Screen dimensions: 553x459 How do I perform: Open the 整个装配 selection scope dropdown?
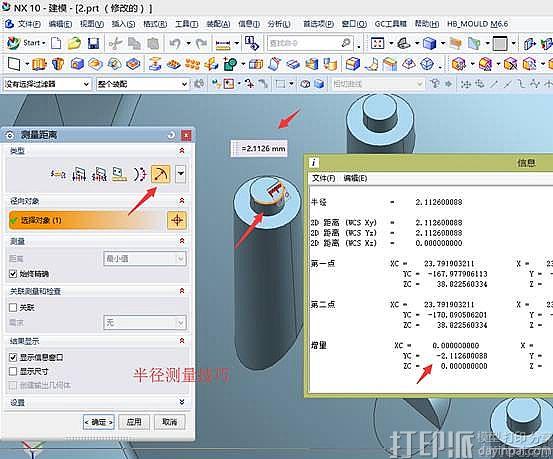click(x=142, y=84)
